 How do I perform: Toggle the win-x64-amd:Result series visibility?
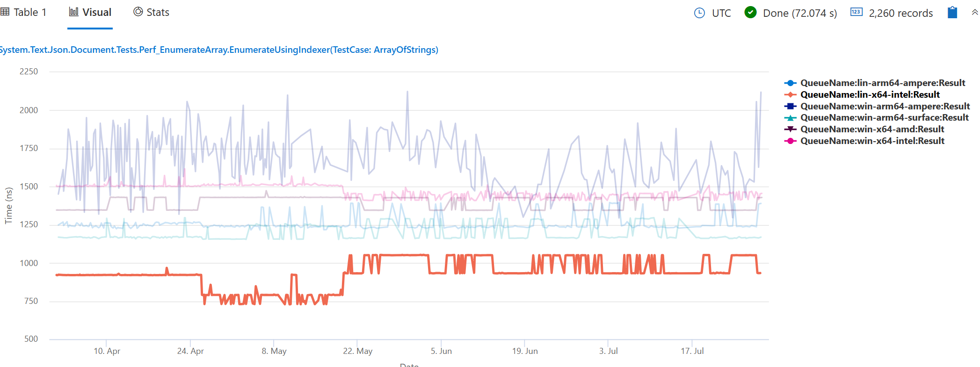tap(872, 129)
